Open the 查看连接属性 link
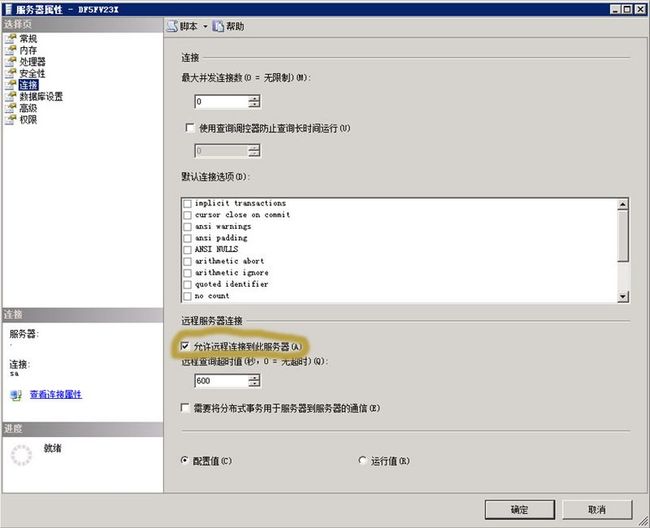This screenshot has height=528, width=650. [x=56, y=394]
